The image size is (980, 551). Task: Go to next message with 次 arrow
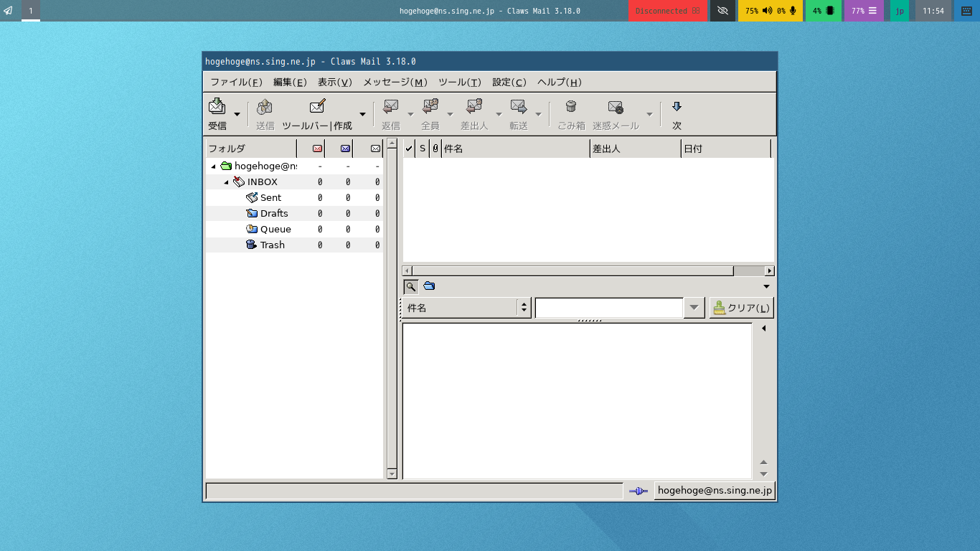point(677,107)
